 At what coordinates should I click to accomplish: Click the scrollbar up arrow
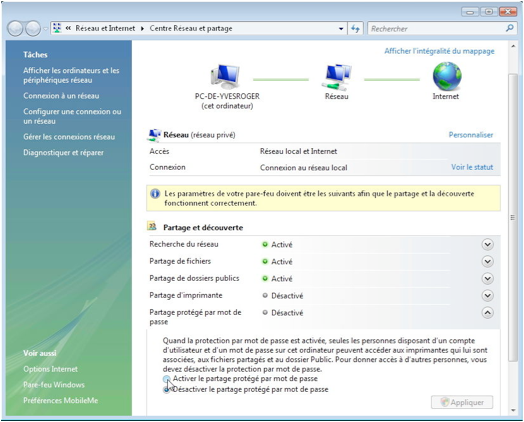[x=513, y=46]
